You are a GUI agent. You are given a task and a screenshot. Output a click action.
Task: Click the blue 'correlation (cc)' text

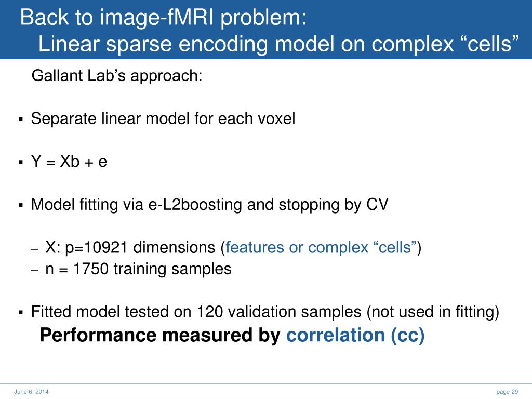[x=355, y=335]
